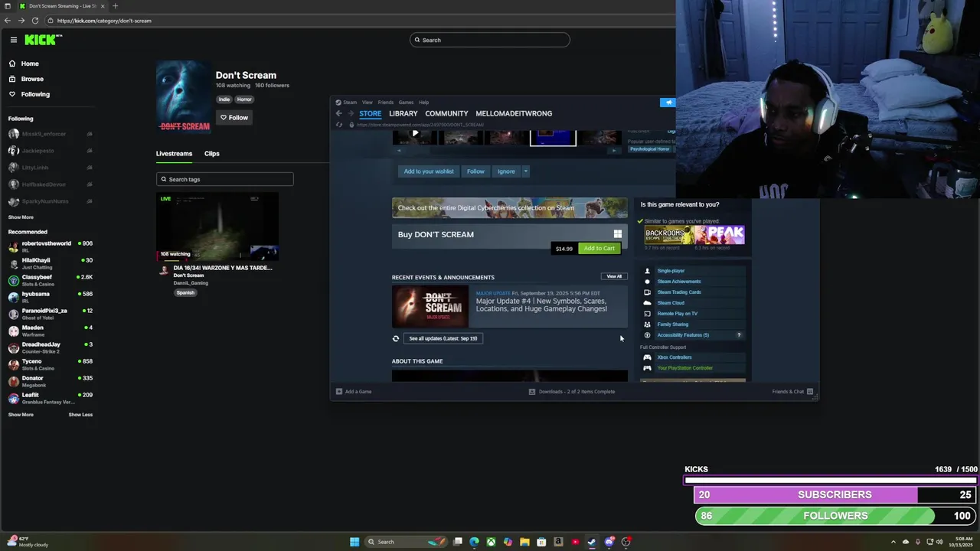Open the Ignore dropdown arrow in Steam
980x551 pixels.
click(x=525, y=171)
